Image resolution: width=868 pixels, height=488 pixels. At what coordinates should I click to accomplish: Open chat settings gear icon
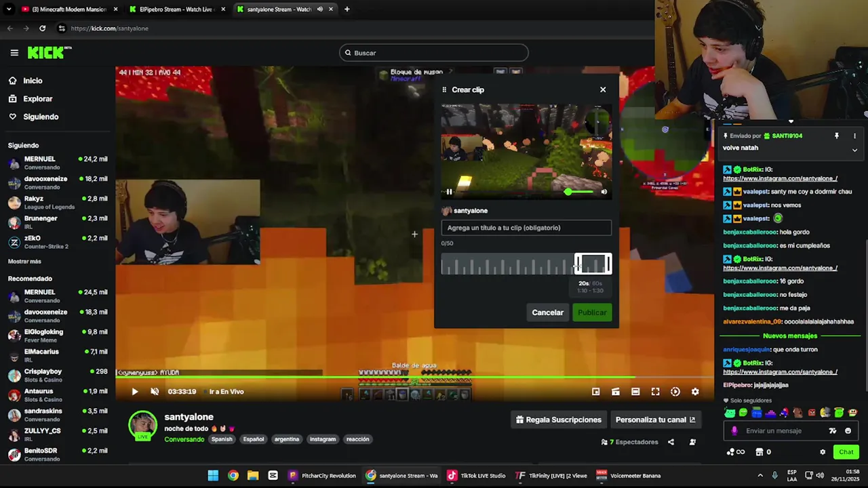tap(823, 452)
